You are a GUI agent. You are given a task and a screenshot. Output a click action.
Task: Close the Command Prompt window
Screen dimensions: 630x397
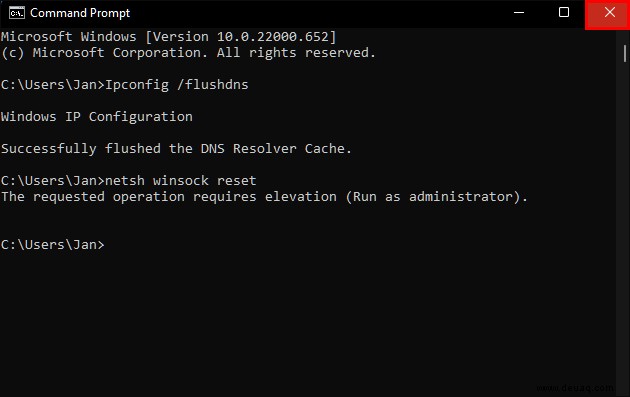[609, 13]
